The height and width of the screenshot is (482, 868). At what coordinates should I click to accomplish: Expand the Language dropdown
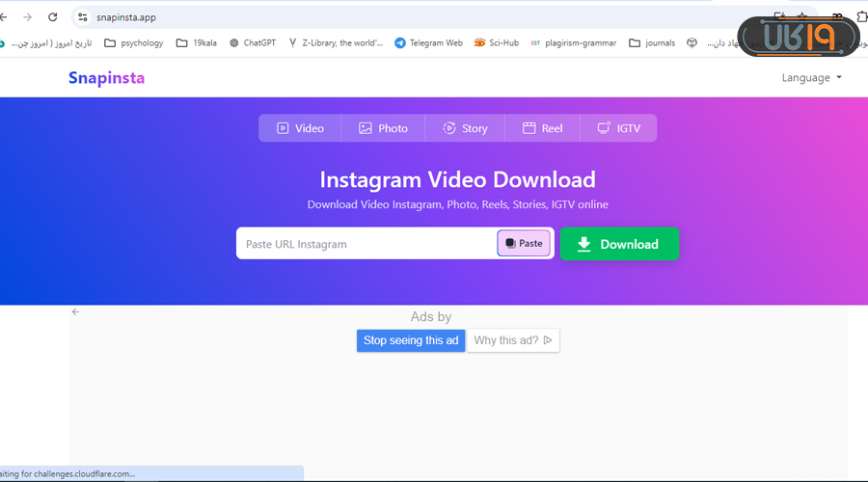811,78
